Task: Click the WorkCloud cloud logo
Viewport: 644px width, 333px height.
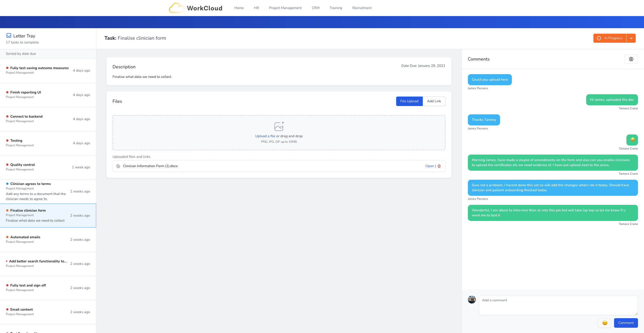Action: pyautogui.click(x=177, y=8)
